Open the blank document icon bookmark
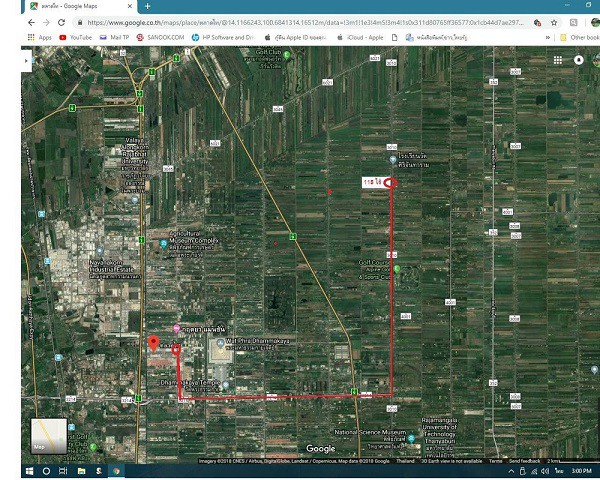This screenshot has width=600, height=480. (395, 38)
